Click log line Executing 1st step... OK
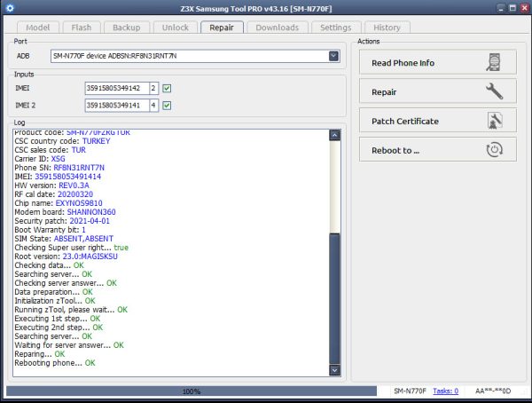Viewport: 532px width, 403px height. point(58,319)
